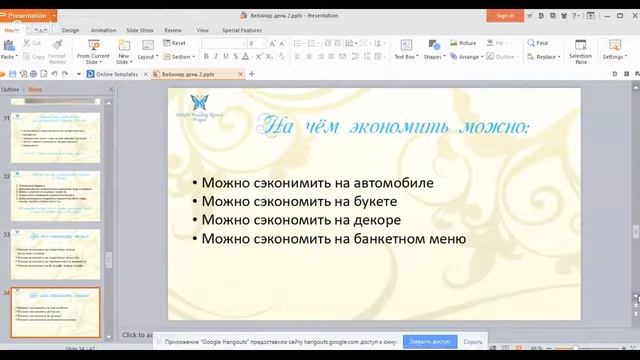Apply numbered list formatting
The width and height of the screenshot is (640, 360).
coord(311,43)
